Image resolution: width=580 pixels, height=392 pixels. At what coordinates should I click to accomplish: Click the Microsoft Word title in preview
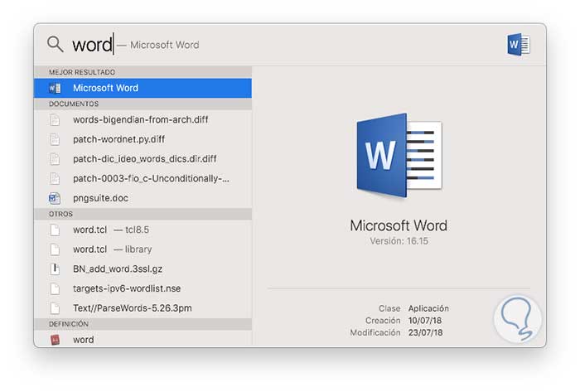click(x=399, y=225)
